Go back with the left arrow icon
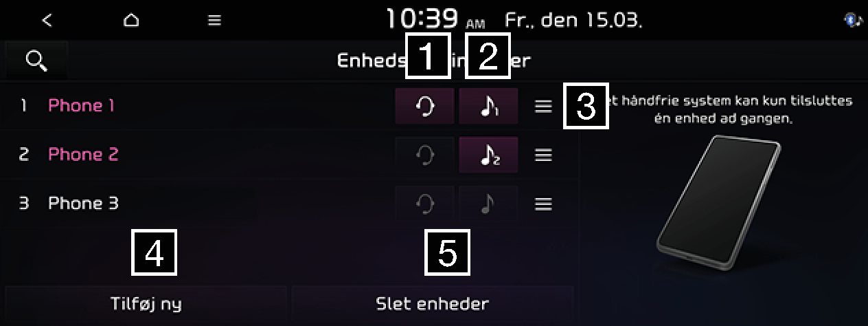868x326 pixels. (47, 21)
